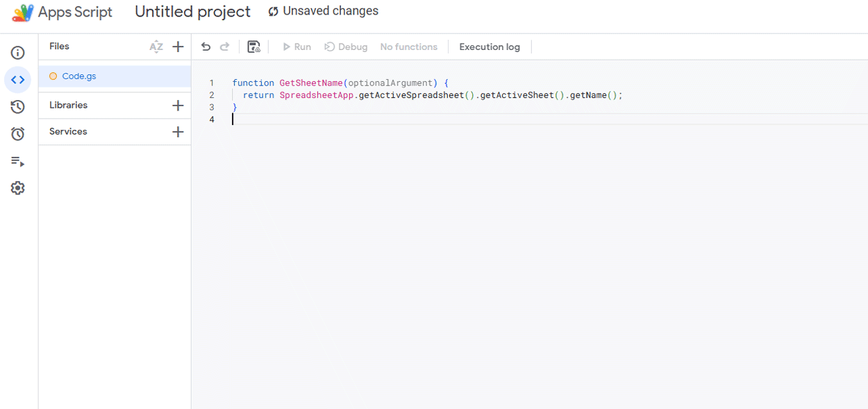Screen dimensions: 868x409
Task: View the project Triggers
Action: 17,133
